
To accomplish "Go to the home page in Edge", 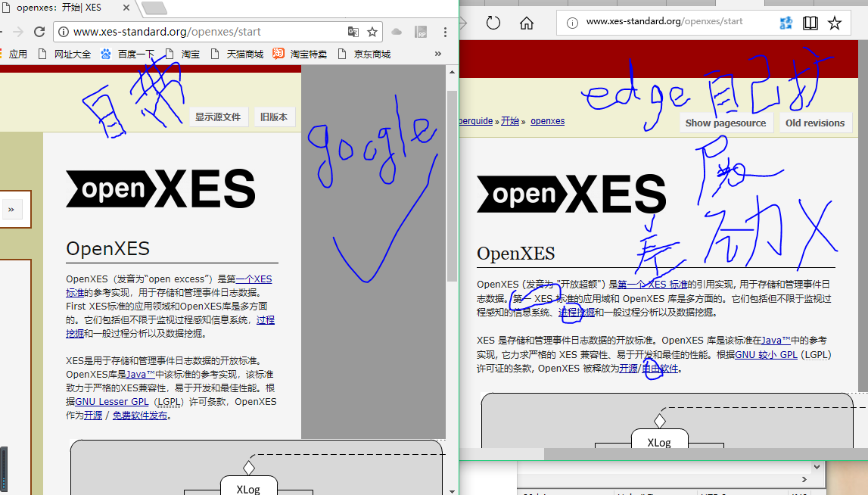I will click(x=527, y=23).
